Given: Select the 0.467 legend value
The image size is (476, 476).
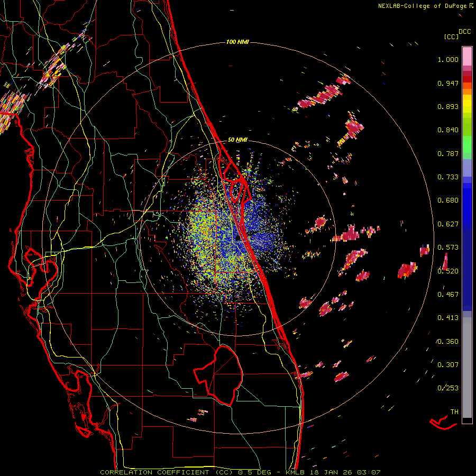Looking at the screenshot, I should pos(448,295).
